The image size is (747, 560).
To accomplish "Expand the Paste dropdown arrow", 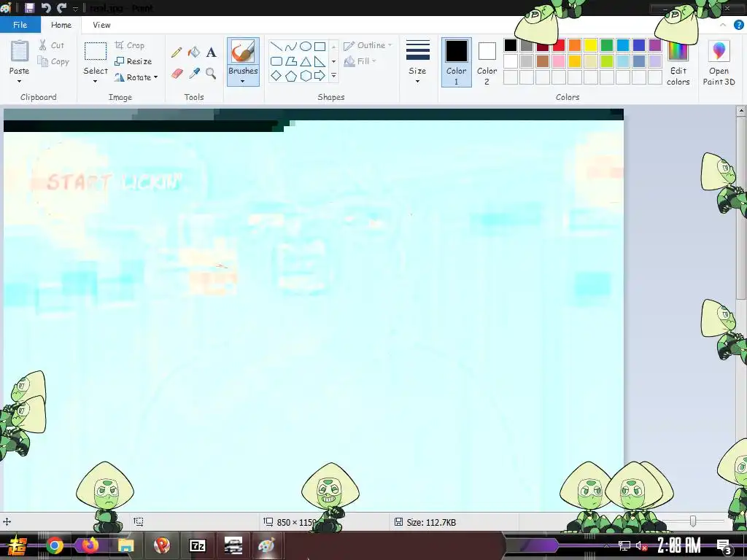I will 19,82.
